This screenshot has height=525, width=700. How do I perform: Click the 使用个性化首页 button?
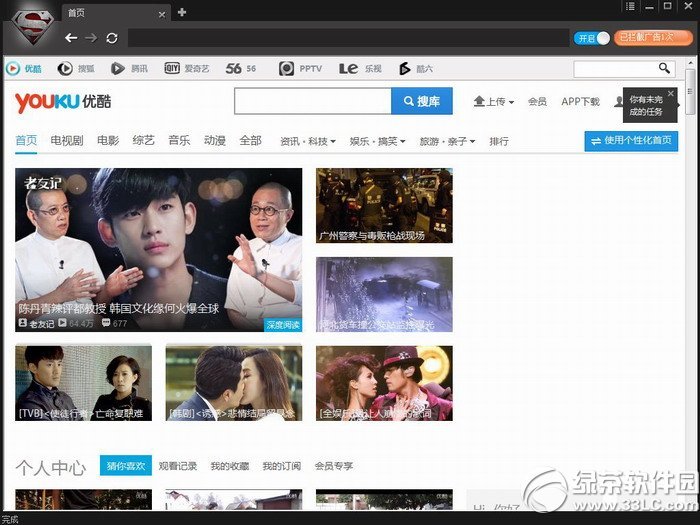click(631, 141)
